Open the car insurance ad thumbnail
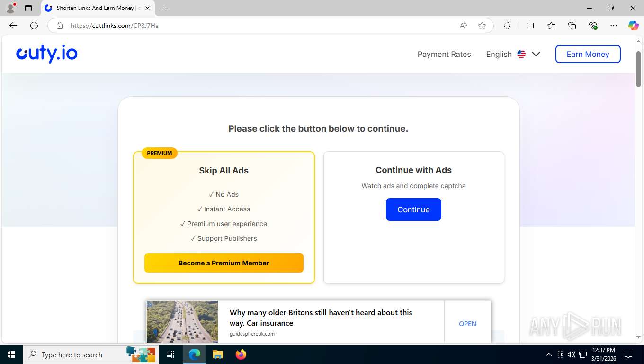This screenshot has width=644, height=364. [182, 322]
